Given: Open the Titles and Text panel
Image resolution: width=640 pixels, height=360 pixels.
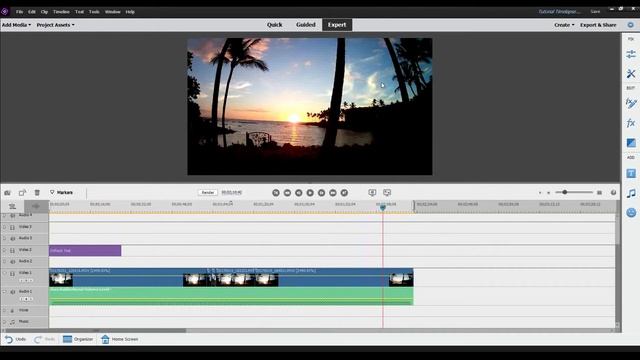Looking at the screenshot, I should [x=631, y=173].
